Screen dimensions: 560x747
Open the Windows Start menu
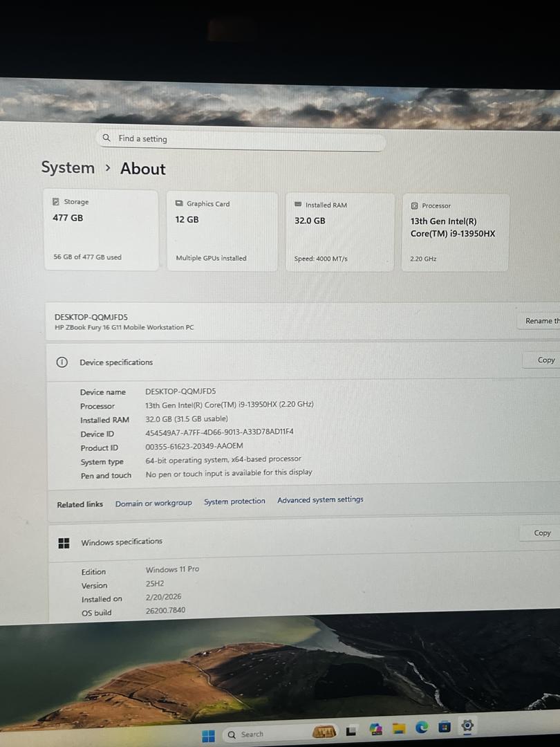(x=208, y=735)
